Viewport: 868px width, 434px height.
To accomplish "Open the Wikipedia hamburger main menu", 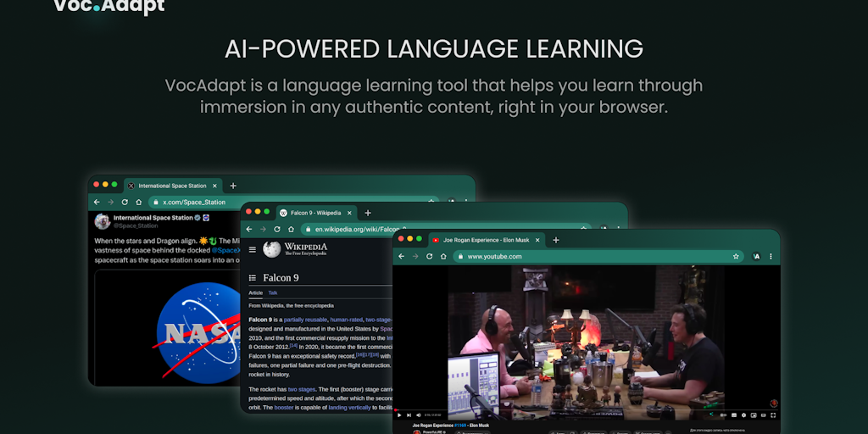I will pyautogui.click(x=253, y=250).
